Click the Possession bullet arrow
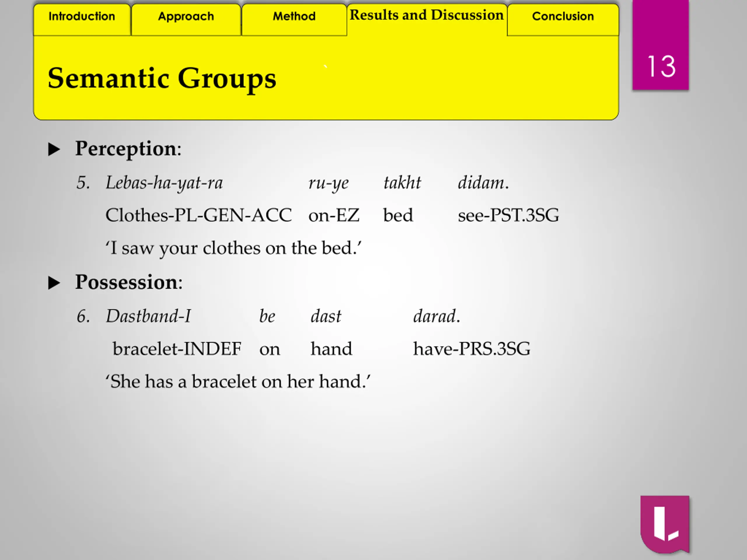The height and width of the screenshot is (560, 747). click(54, 283)
